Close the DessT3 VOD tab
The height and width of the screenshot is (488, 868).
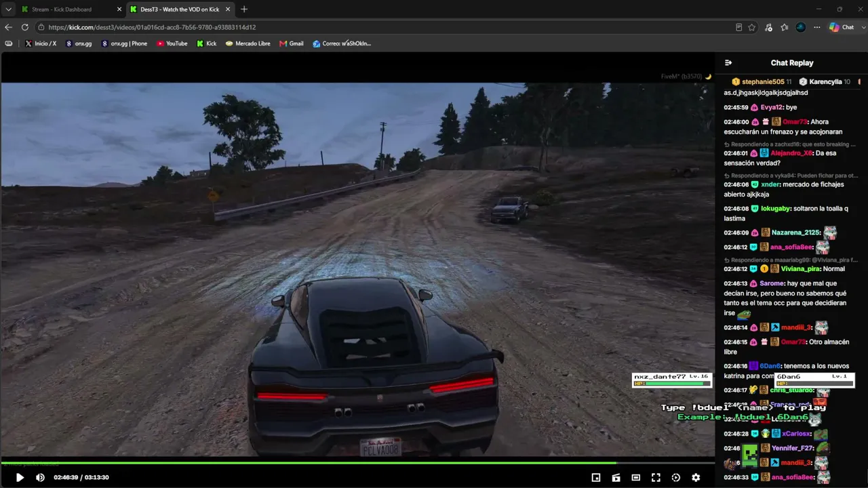(x=228, y=9)
